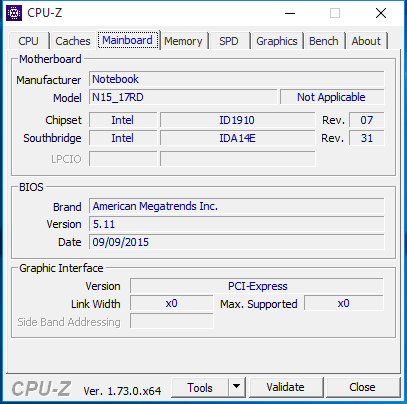Screen dimensions: 407x404
Task: Minimize the CPU-Z window
Action: 290,14
